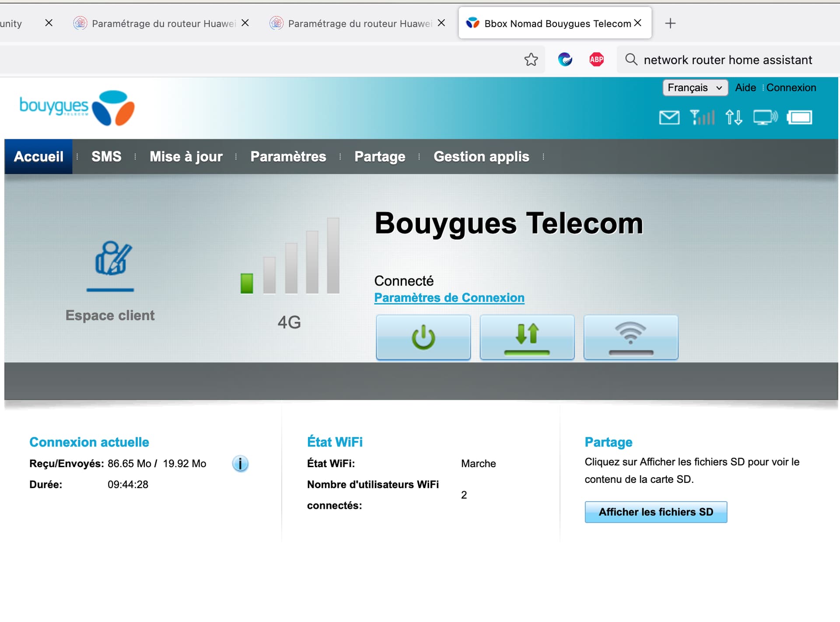Toggle the router power button
The width and height of the screenshot is (840, 622).
pos(423,337)
